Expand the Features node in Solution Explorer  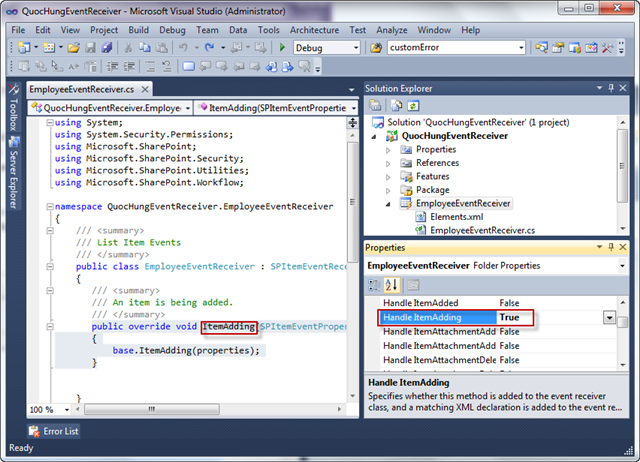pos(388,177)
